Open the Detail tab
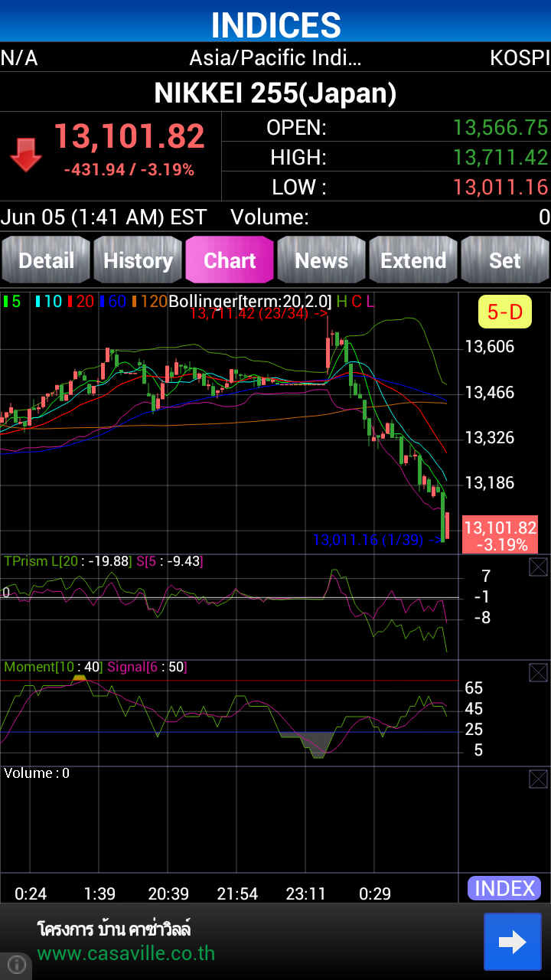Viewport: 551px width, 980px height. tap(46, 260)
